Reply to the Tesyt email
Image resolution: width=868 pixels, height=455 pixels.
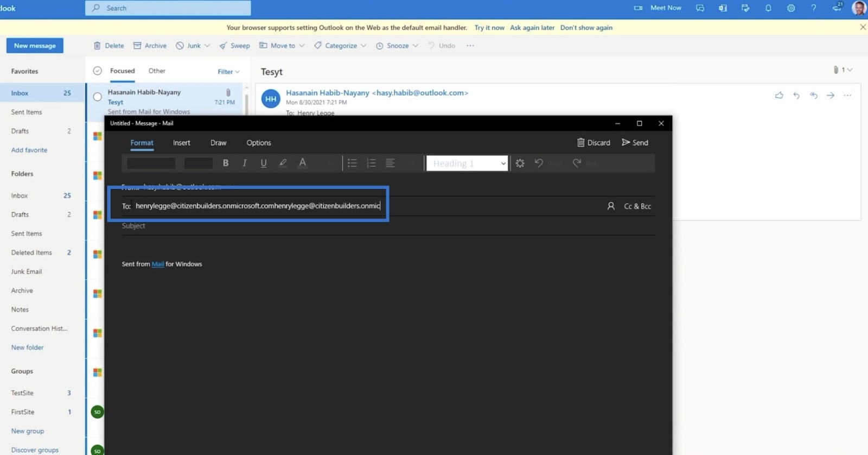(796, 95)
